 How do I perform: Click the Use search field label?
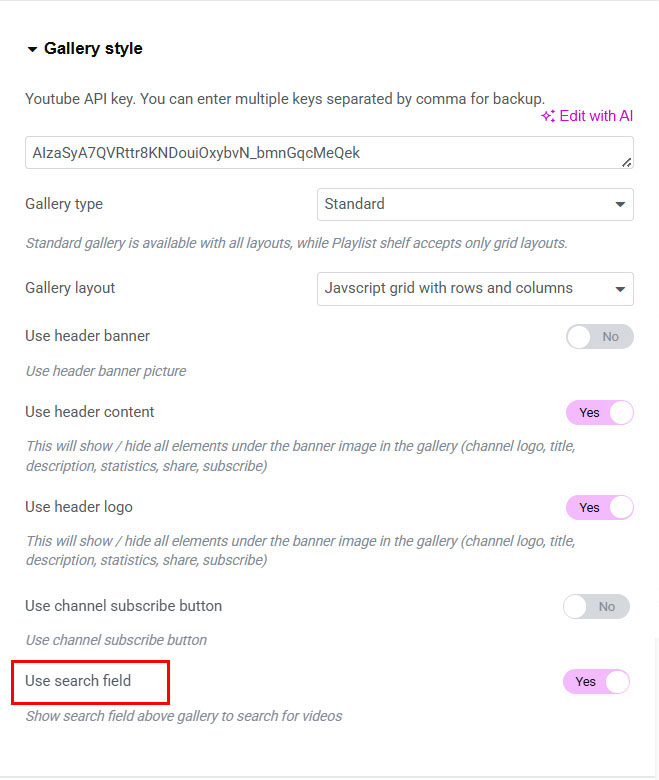pyautogui.click(x=78, y=681)
